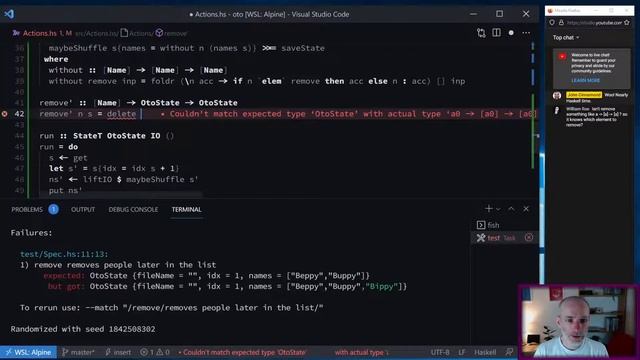Switch to the PROBLEMS tab

27,209
